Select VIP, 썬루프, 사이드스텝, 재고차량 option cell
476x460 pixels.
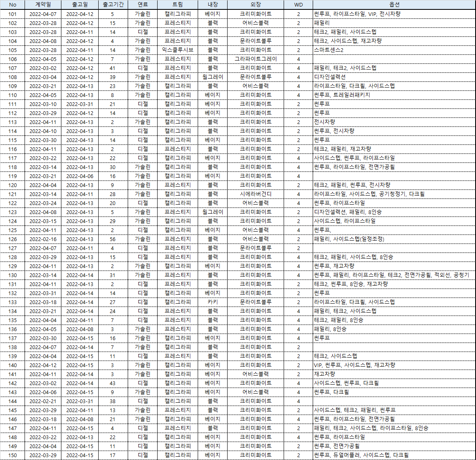pyautogui.click(x=394, y=365)
